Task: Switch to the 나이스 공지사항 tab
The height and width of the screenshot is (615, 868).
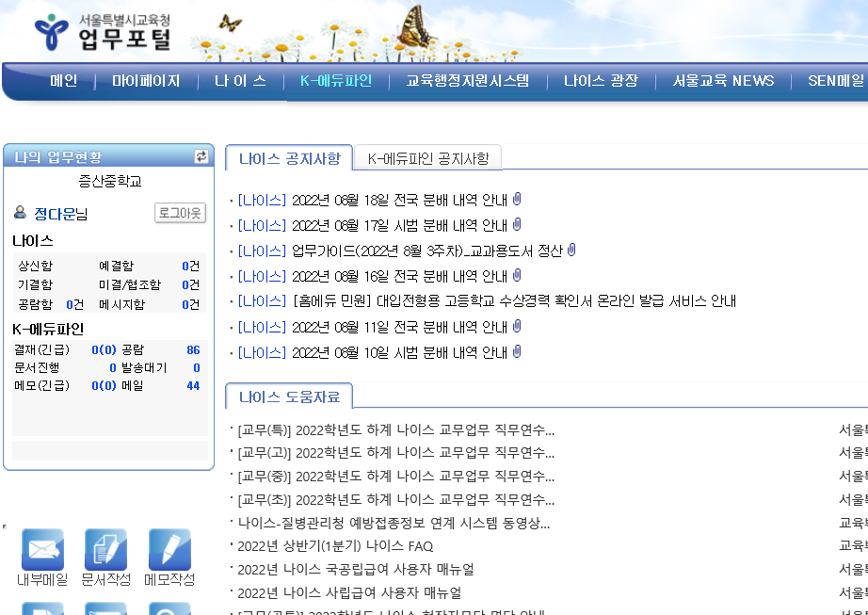Action: 289,158
